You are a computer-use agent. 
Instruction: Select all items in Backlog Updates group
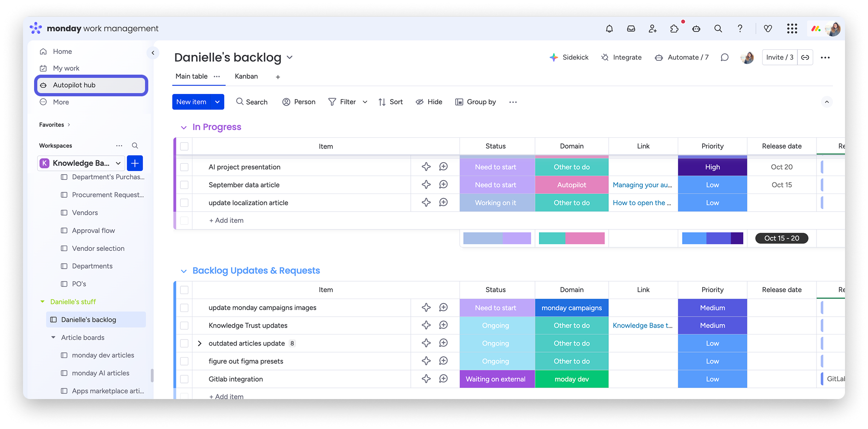click(184, 290)
